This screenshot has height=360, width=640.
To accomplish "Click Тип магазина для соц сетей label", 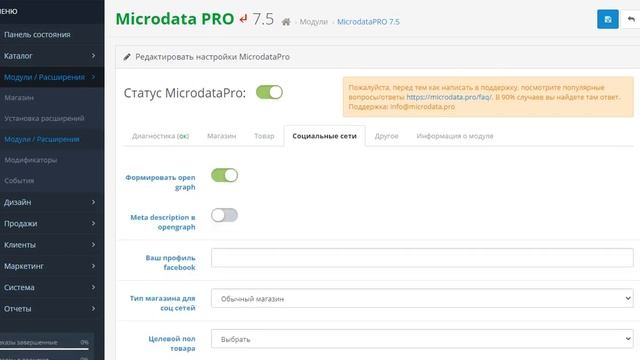I will pos(162,303).
